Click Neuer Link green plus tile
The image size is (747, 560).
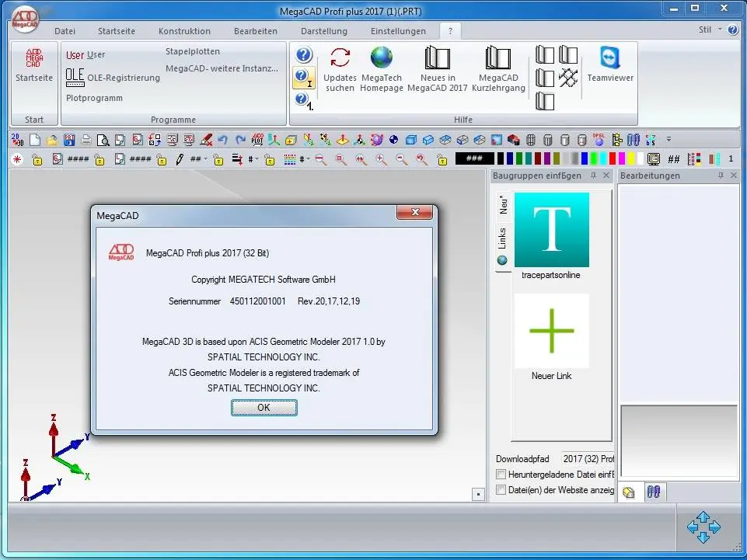[x=552, y=331]
